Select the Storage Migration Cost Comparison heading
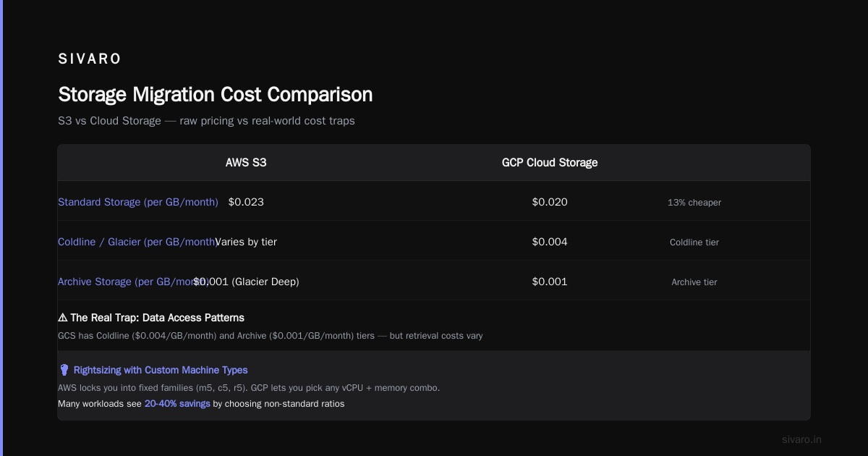This screenshot has height=456, width=868. [216, 95]
